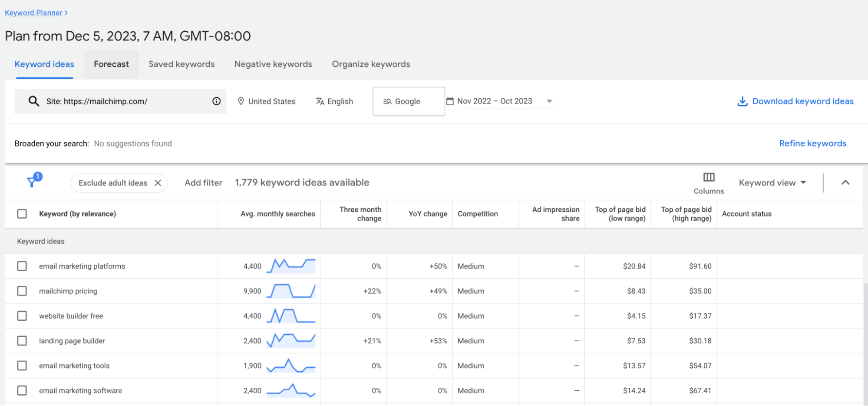Check the email marketing tools row

pos(22,366)
